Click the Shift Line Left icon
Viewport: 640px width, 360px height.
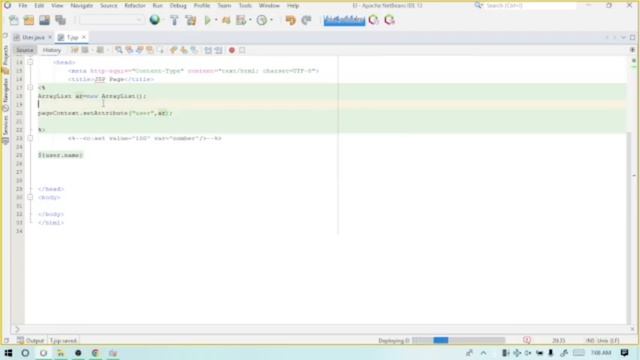point(208,50)
